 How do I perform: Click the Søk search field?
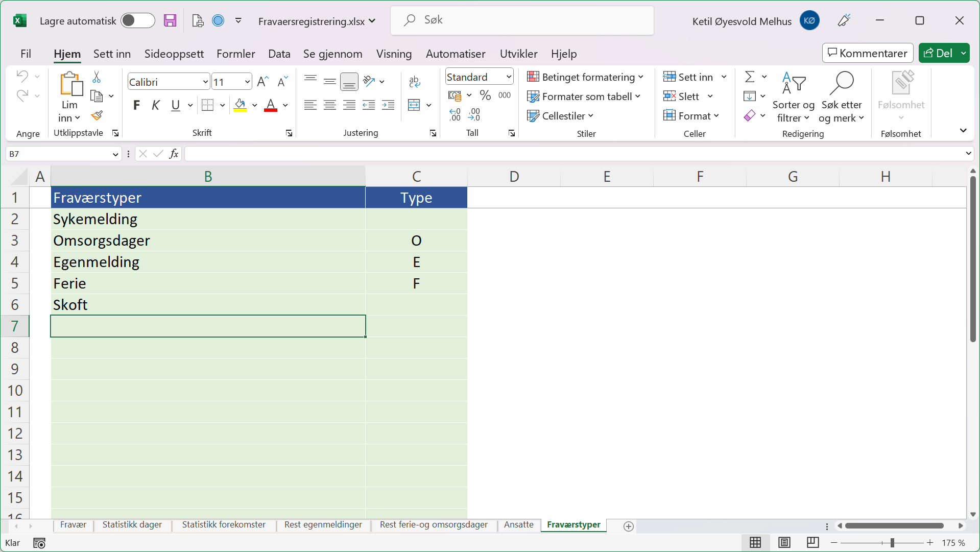pyautogui.click(x=522, y=20)
